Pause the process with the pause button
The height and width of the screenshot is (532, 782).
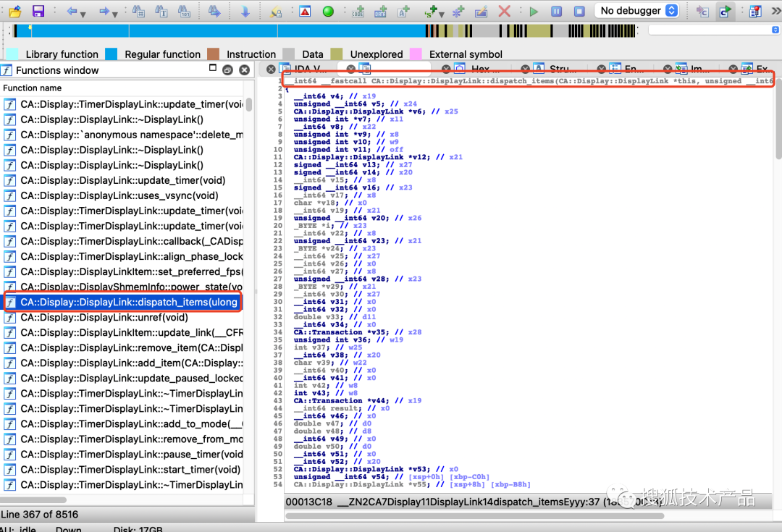coord(557,11)
